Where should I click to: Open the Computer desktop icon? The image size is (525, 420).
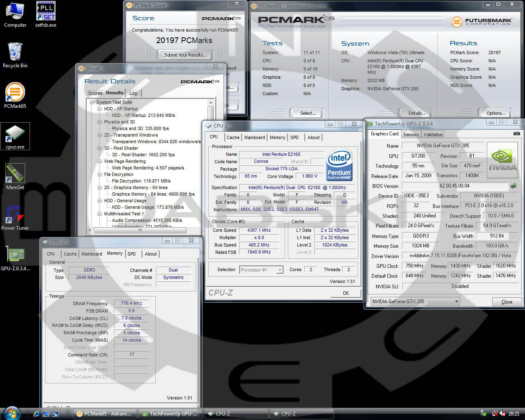point(15,15)
